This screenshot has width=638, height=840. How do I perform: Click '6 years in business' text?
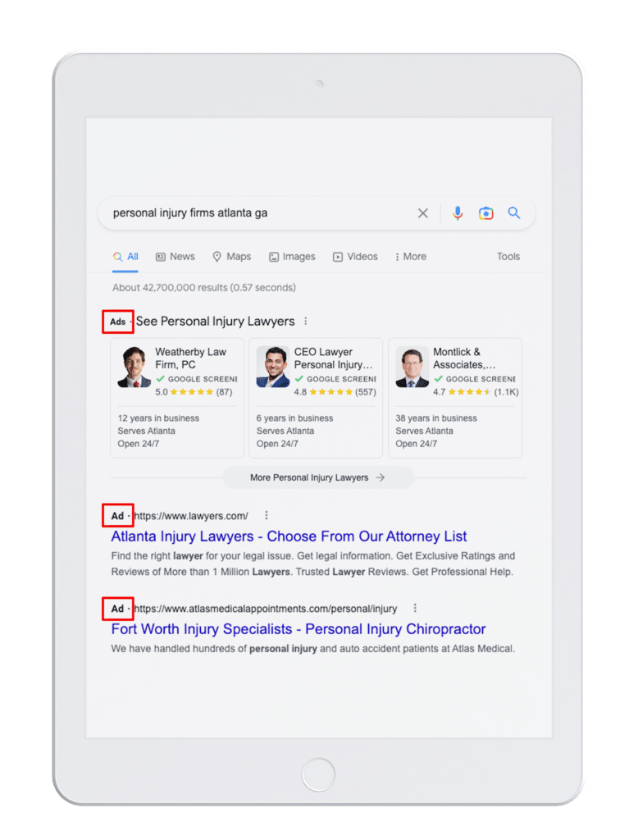click(294, 418)
